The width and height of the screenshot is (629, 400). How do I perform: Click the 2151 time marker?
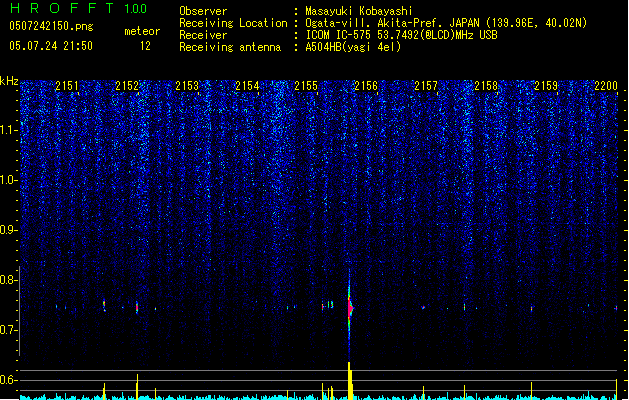pyautogui.click(x=67, y=86)
